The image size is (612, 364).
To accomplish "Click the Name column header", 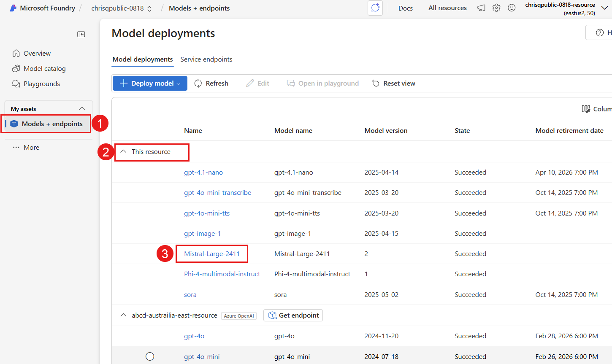I will (x=193, y=130).
